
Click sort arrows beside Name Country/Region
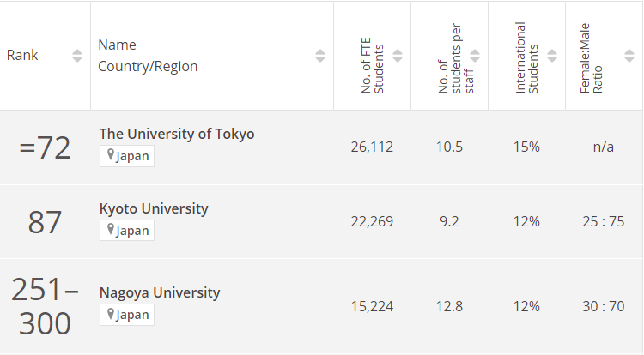point(320,56)
